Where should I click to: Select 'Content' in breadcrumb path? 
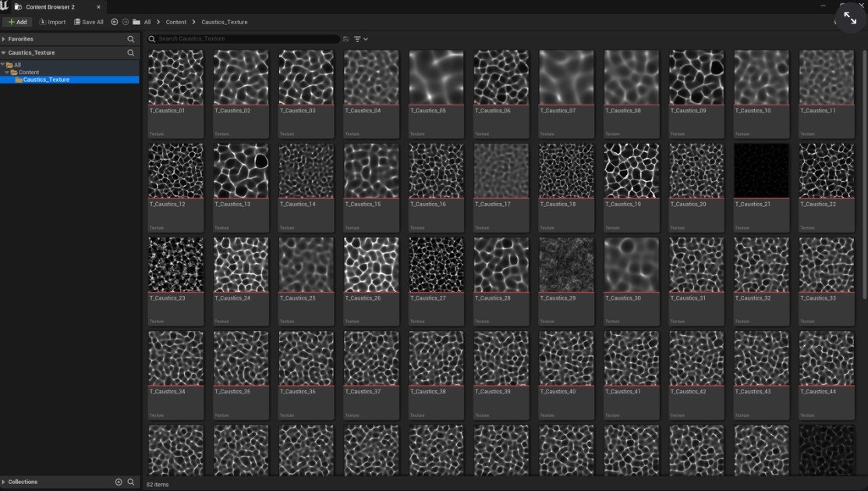pos(176,22)
